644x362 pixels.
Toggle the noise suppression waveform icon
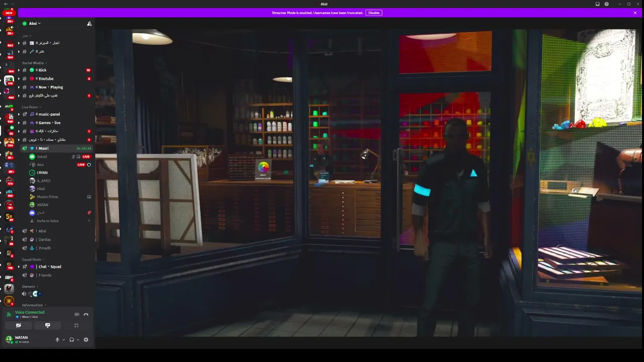coord(77,315)
